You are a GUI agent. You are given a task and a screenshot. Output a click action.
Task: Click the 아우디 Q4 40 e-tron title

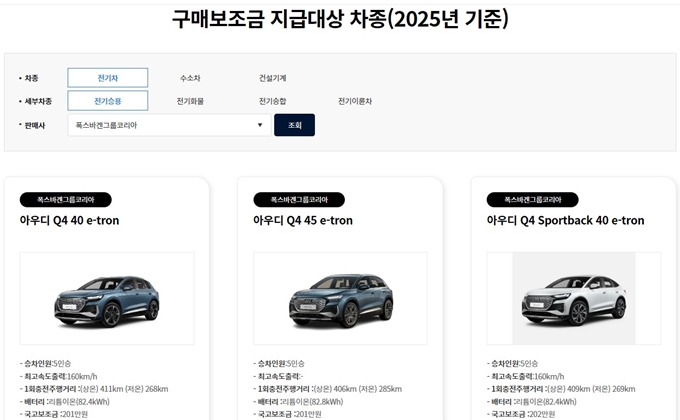point(69,220)
